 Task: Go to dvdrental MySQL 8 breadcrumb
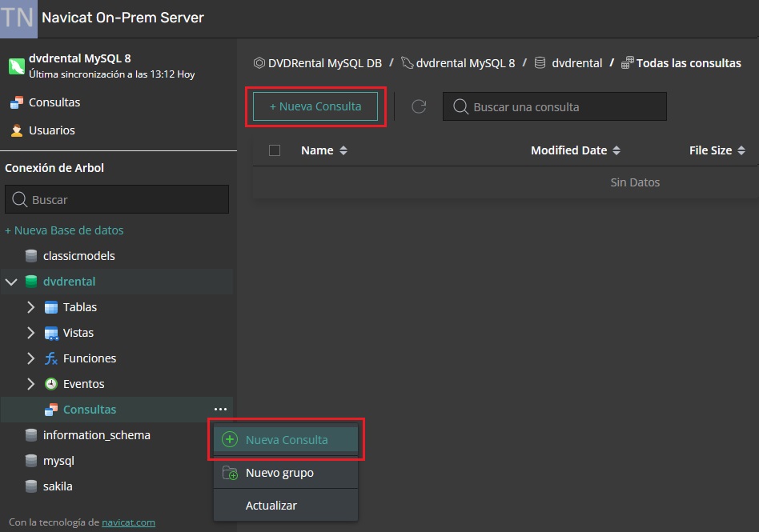[x=465, y=63]
